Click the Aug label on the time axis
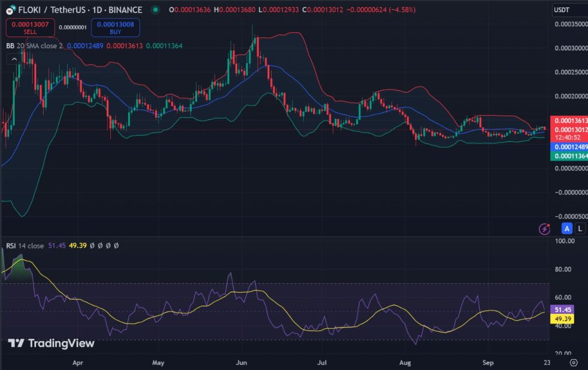 click(405, 363)
